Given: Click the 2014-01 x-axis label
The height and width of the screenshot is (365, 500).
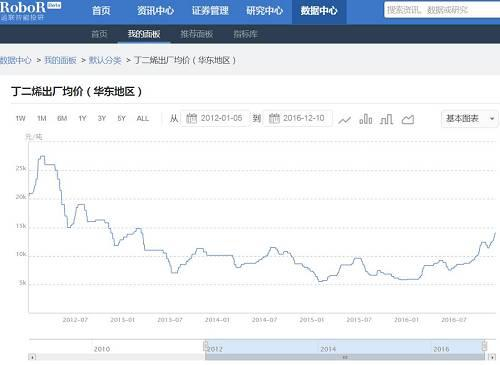Looking at the screenshot, I should (217, 320).
